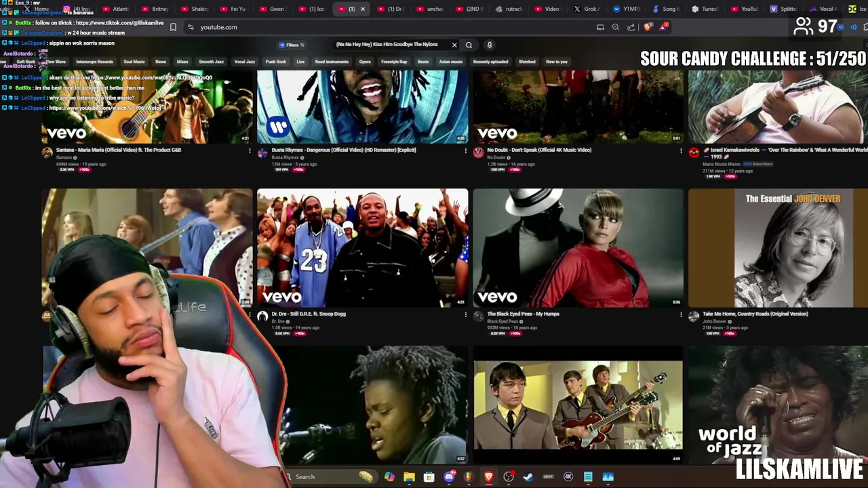Click the Dr. Dre channel avatar

[x=262, y=317]
